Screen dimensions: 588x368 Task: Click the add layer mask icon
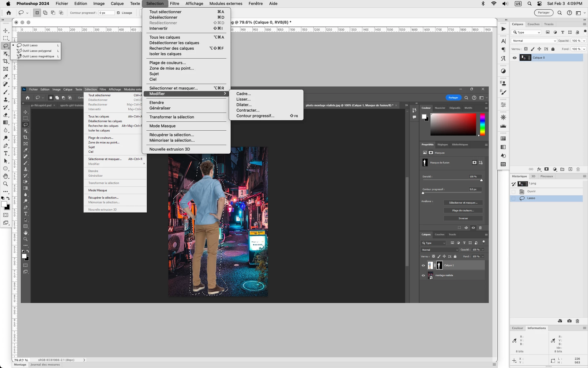pos(546,169)
